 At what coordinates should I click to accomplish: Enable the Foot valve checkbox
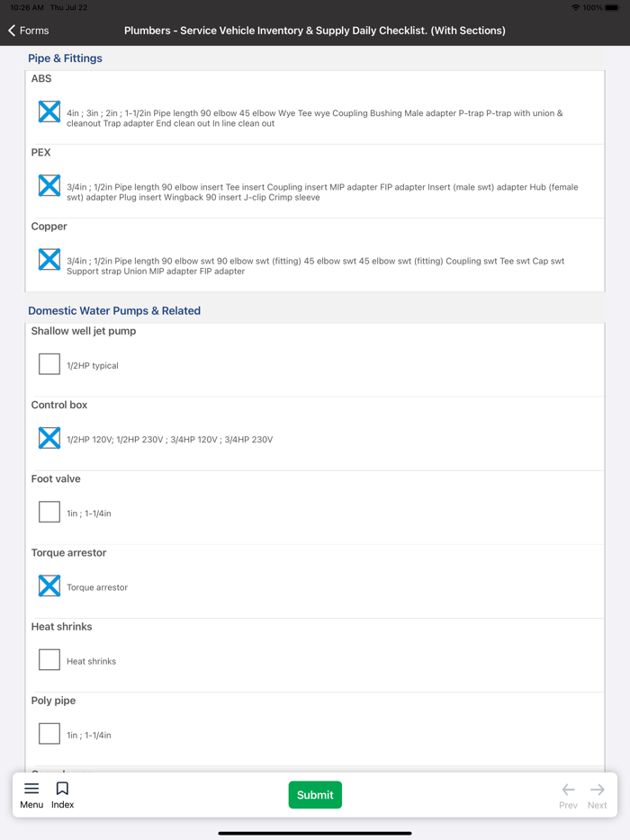coord(49,512)
